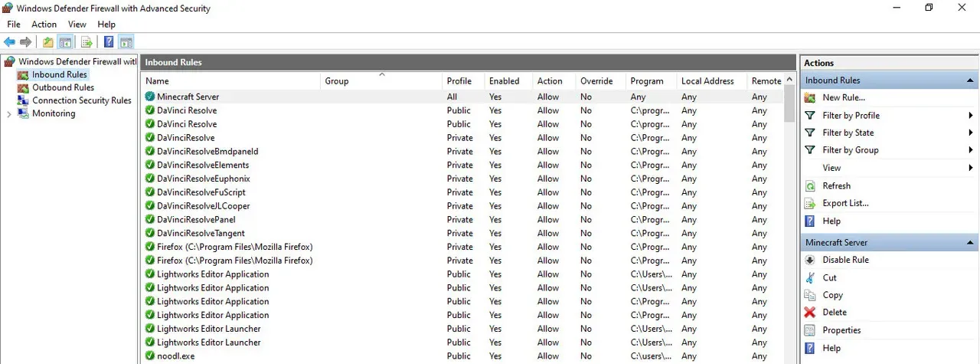Toggle the Show/Hide Console Tree toolbar icon
980x364 pixels.
66,42
